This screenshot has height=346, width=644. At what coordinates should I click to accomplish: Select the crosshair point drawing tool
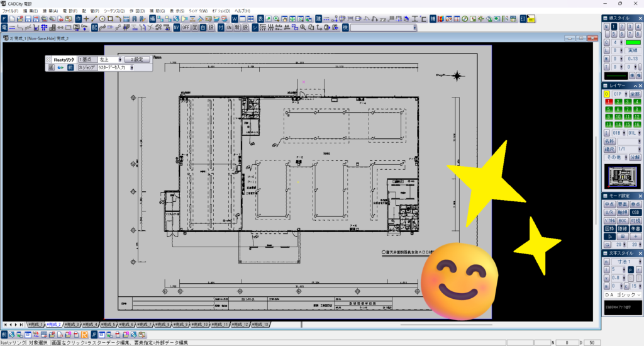tap(86, 19)
